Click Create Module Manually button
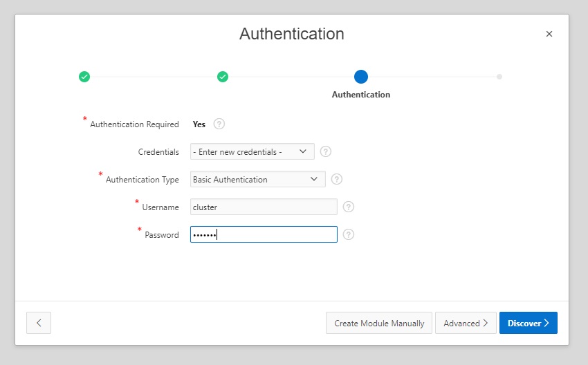 [379, 323]
